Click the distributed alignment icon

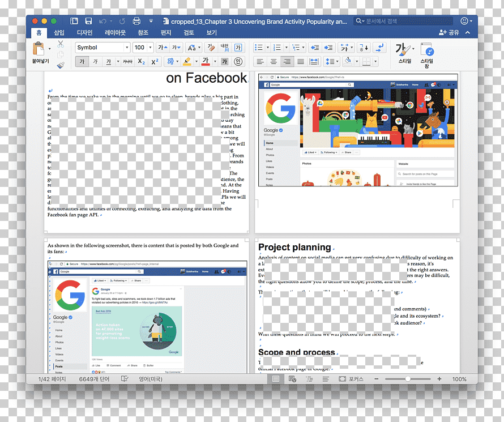(x=314, y=61)
